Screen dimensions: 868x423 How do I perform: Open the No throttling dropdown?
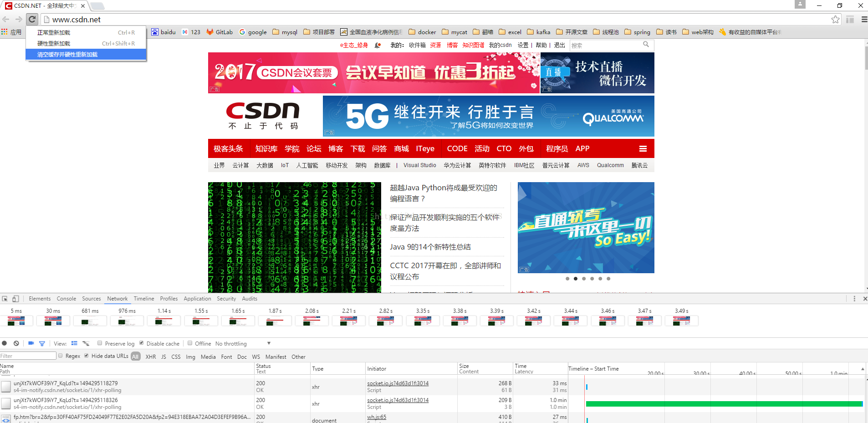pos(243,344)
